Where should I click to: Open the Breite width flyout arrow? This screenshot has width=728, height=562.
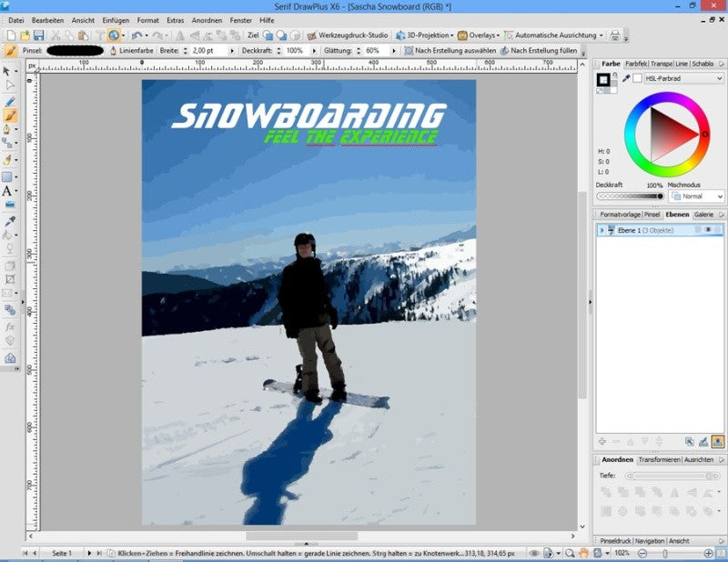232,51
